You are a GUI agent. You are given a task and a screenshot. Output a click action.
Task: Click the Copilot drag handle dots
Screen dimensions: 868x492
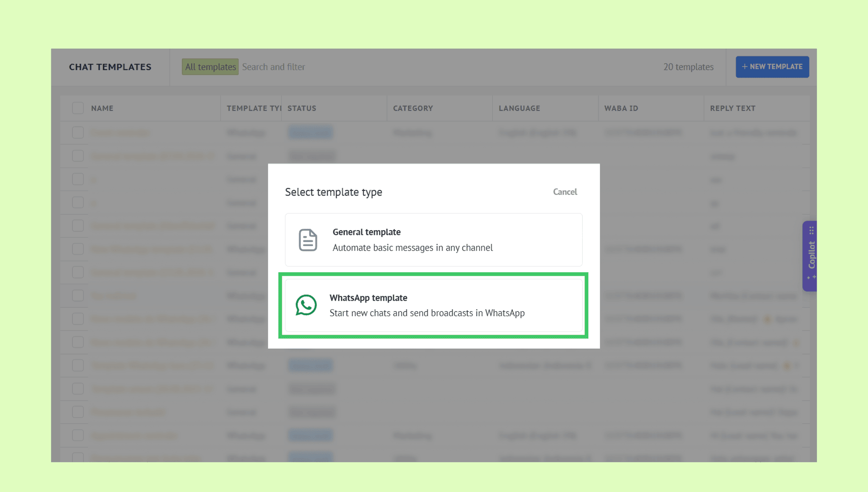point(811,230)
